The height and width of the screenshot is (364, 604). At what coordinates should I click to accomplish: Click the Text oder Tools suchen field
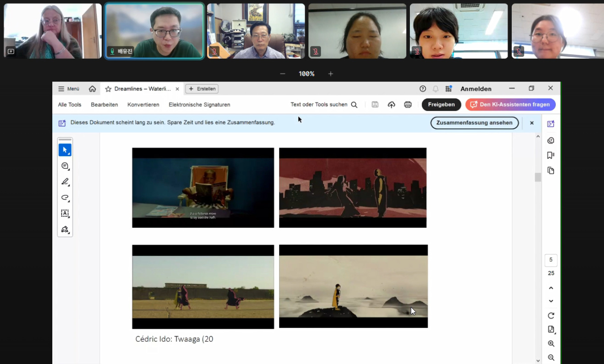point(324,105)
